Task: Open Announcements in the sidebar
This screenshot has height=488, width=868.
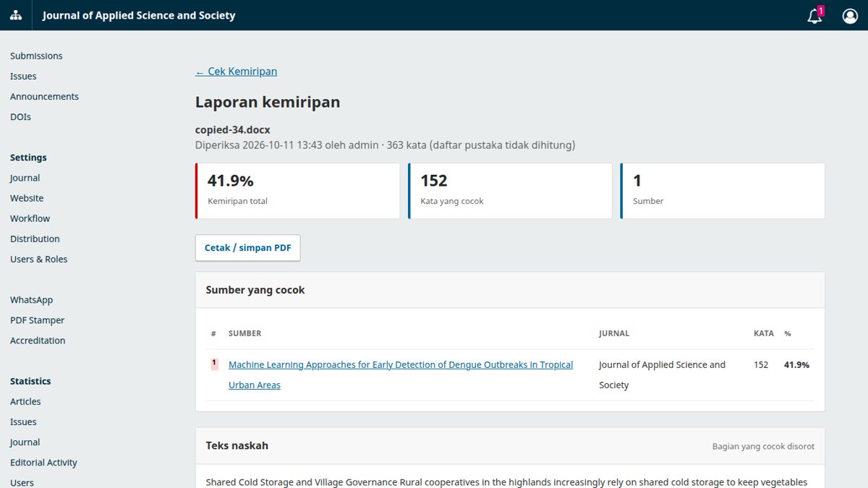Action: pyautogui.click(x=44, y=96)
